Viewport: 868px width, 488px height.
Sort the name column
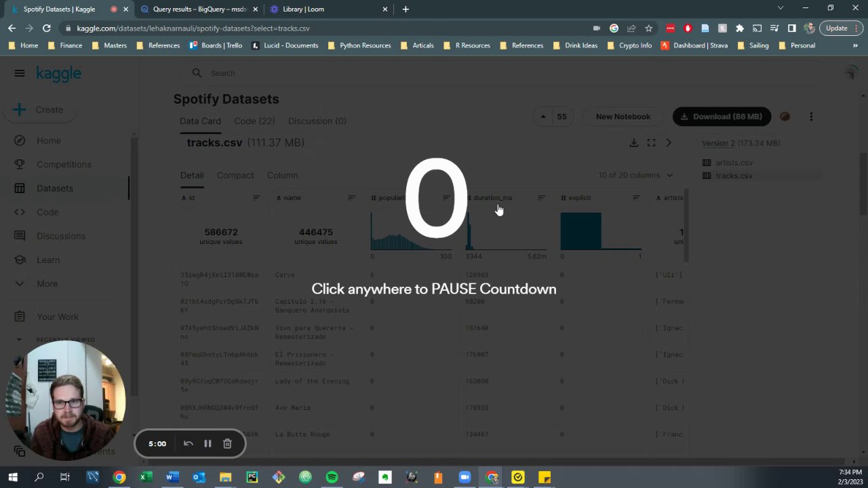pos(351,198)
